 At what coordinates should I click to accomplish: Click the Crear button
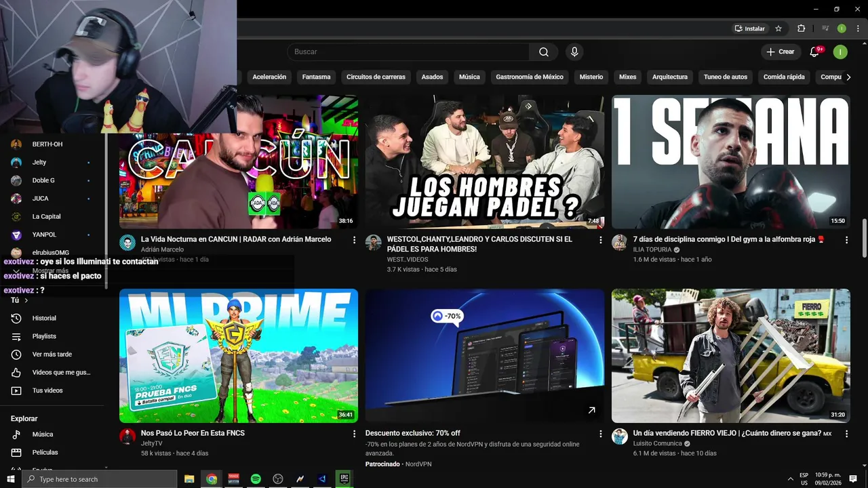point(780,52)
